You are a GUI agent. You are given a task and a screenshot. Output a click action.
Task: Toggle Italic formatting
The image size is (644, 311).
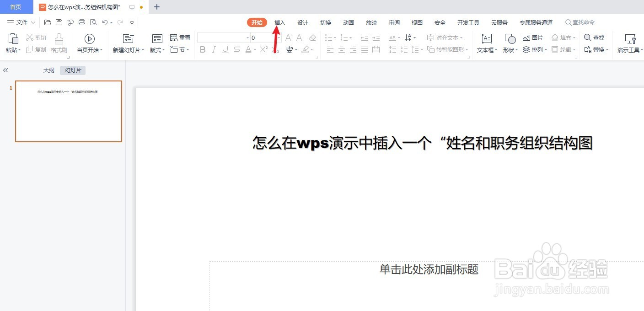coord(214,49)
